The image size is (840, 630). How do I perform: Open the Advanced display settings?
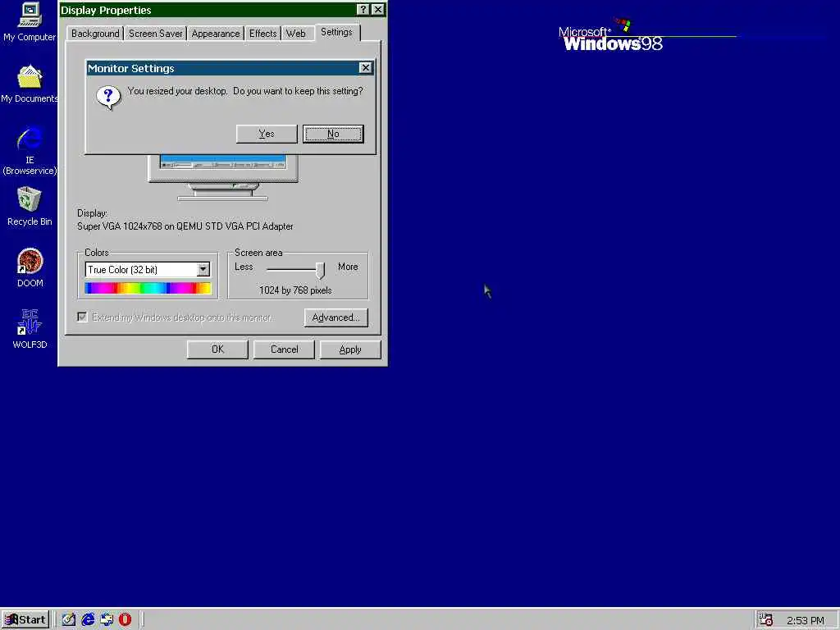pyautogui.click(x=336, y=317)
